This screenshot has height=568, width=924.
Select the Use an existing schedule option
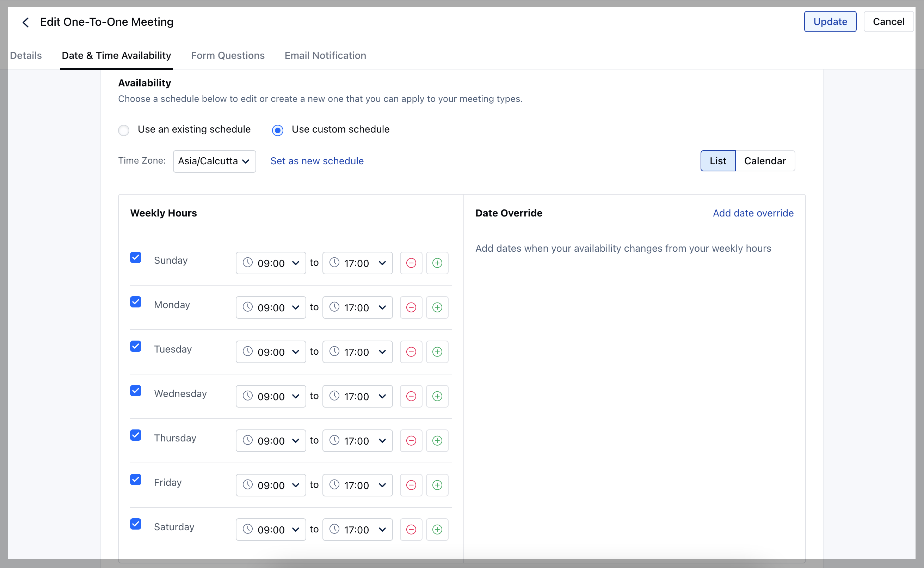click(124, 130)
